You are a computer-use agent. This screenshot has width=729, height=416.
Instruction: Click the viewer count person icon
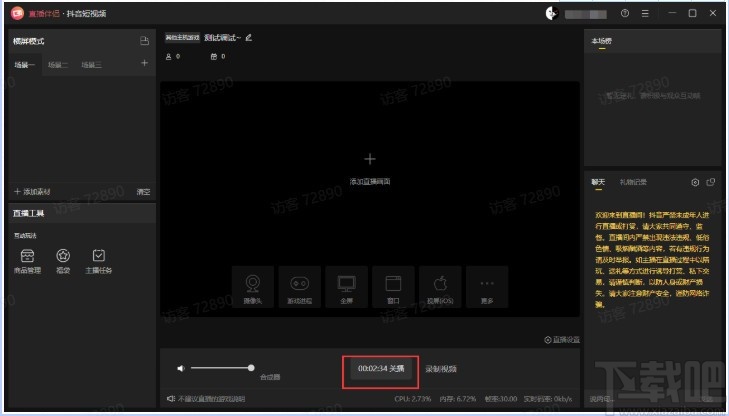coord(168,56)
